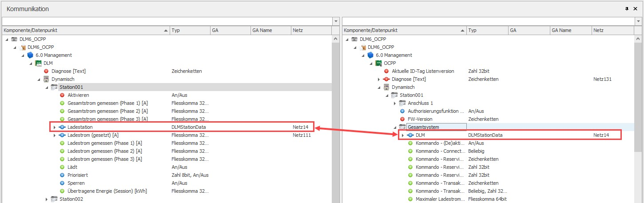This screenshot has height=203, width=644.
Task: Sort left panel by Komponente/Datenpunkt header
Action: click(86, 30)
